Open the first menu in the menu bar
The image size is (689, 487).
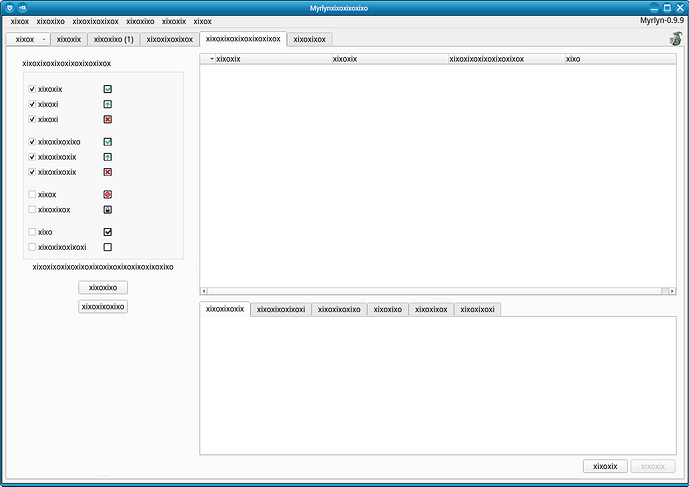pos(19,20)
